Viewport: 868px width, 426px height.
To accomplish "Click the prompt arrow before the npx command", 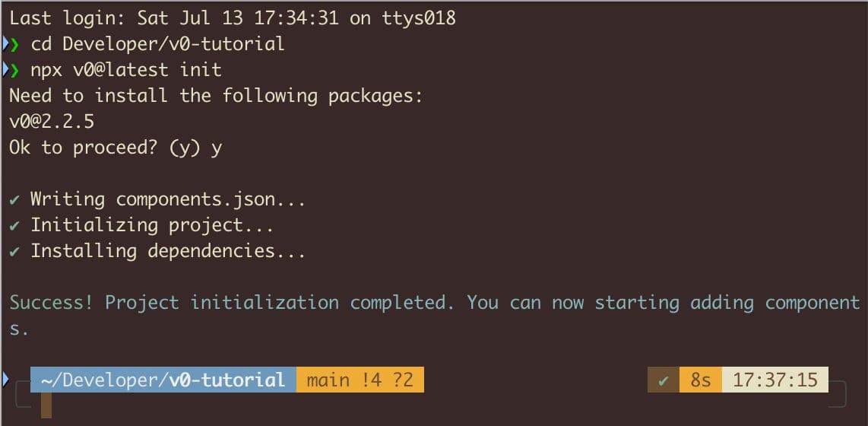I will pyautogui.click(x=15, y=70).
